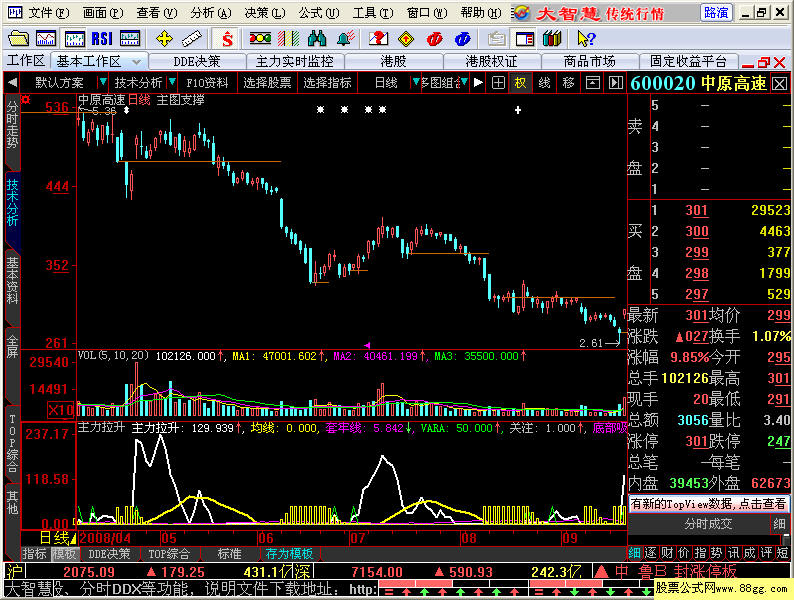The image size is (794, 600).
Task: Open the 日线 period dropdown arrow
Action: coord(416,82)
